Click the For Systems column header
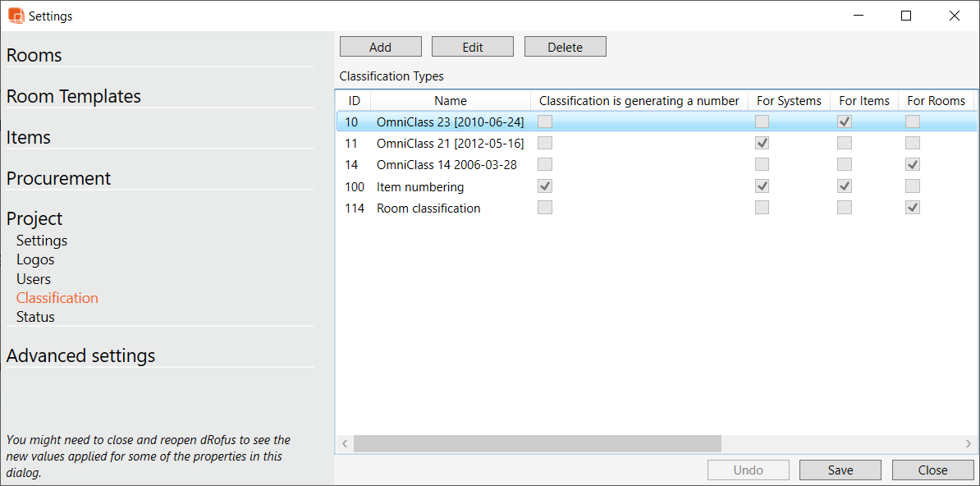The height and width of the screenshot is (486, 980). pos(790,101)
